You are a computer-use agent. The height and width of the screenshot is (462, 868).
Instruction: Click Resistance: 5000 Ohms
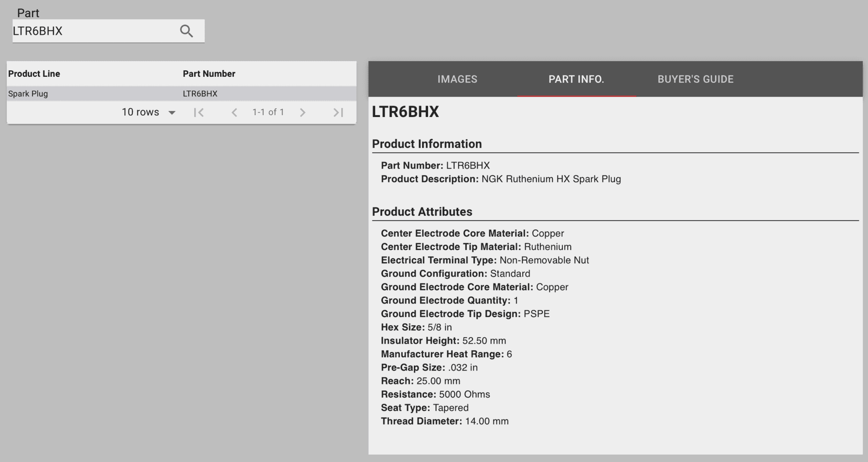(x=435, y=394)
